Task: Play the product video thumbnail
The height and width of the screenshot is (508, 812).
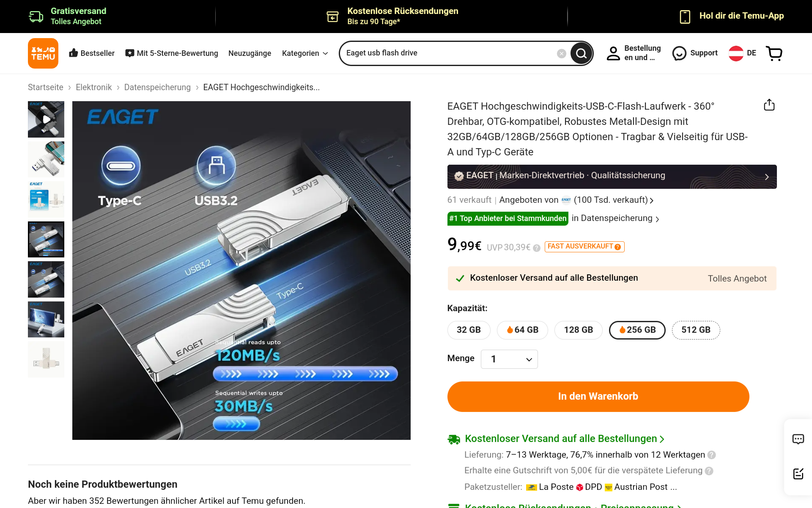Action: 46,119
